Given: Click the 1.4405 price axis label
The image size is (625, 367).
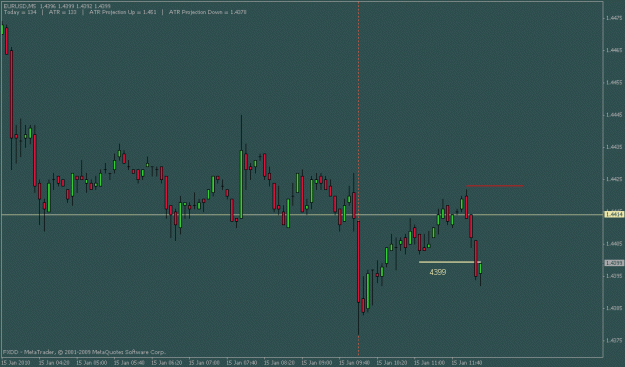Looking at the screenshot, I should [x=614, y=243].
